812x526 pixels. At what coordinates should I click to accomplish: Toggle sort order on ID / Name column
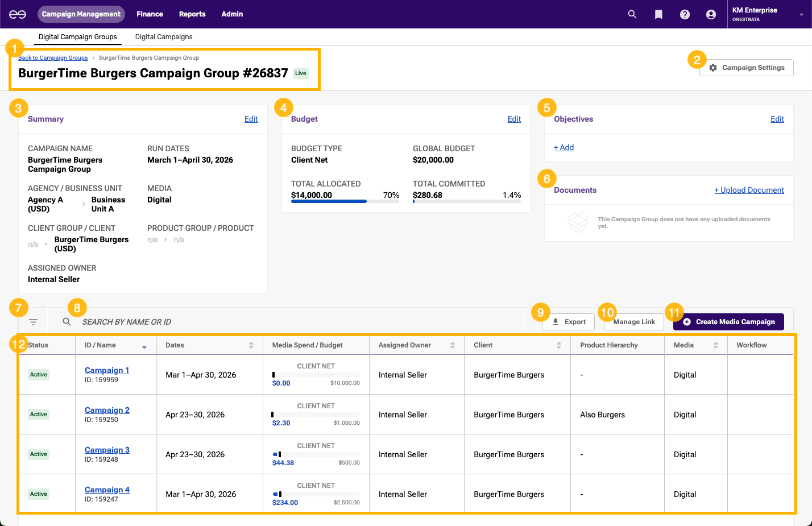[144, 346]
